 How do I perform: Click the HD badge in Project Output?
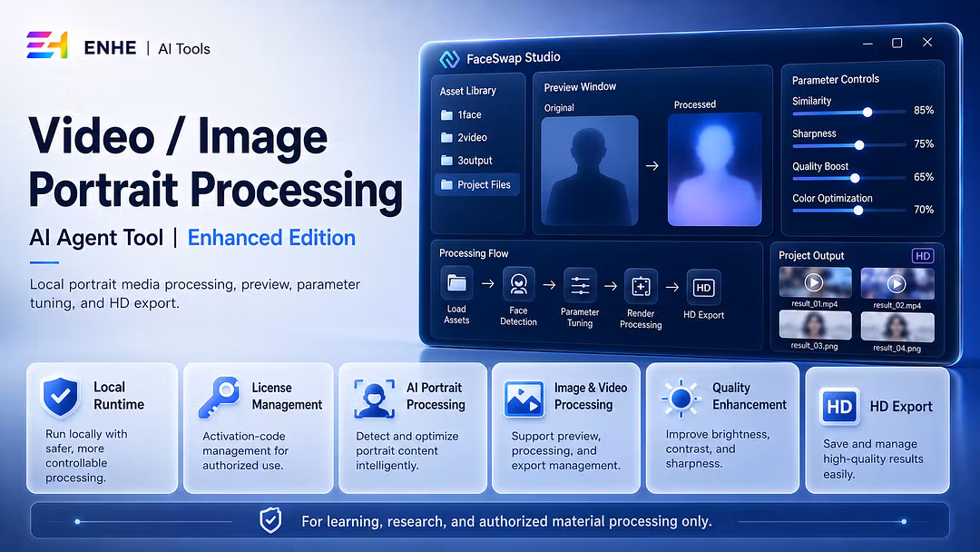(923, 256)
